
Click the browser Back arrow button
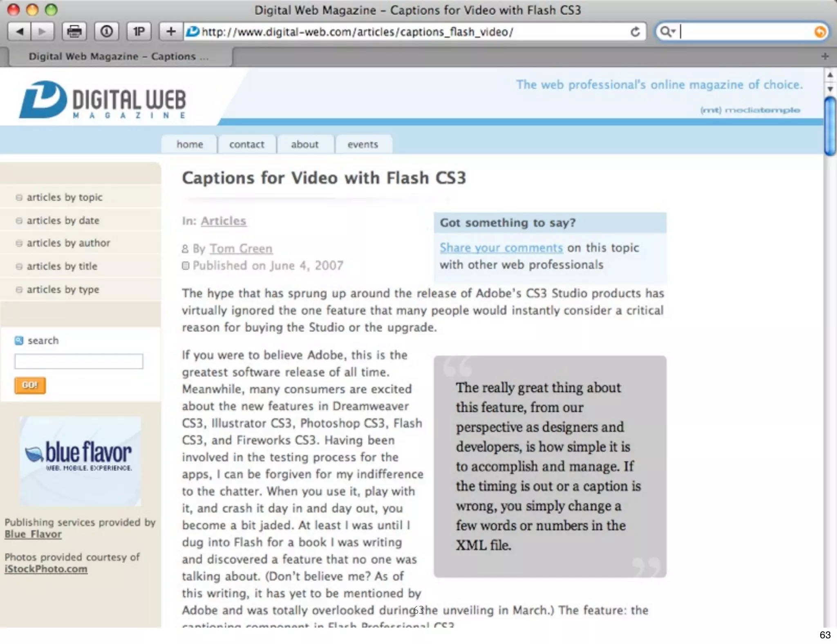point(19,31)
